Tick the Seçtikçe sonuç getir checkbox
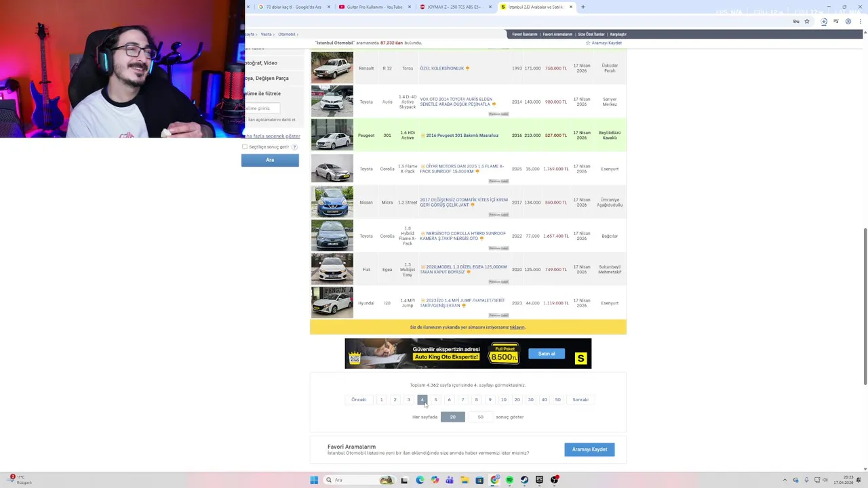 point(245,147)
